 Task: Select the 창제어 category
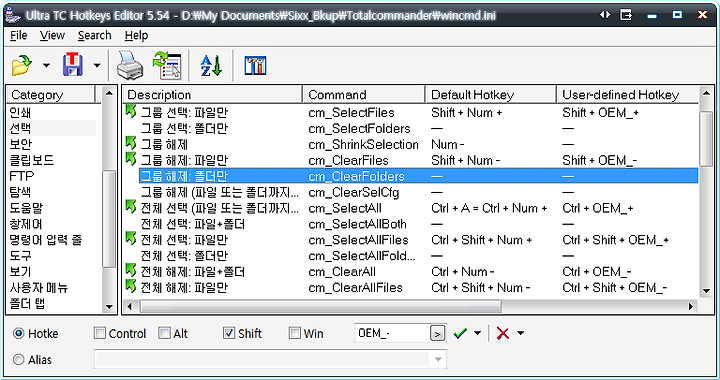point(26,224)
